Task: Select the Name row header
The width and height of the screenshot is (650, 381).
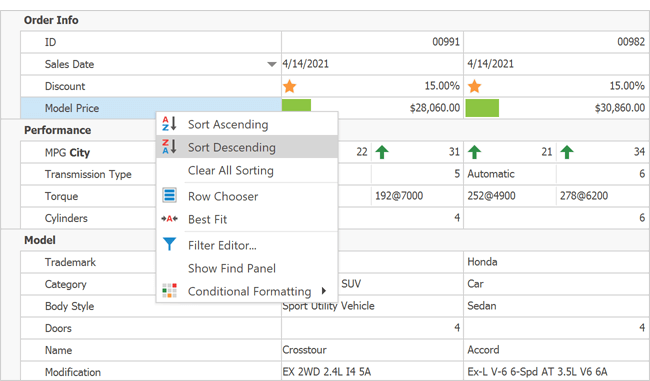Action: coord(151,350)
